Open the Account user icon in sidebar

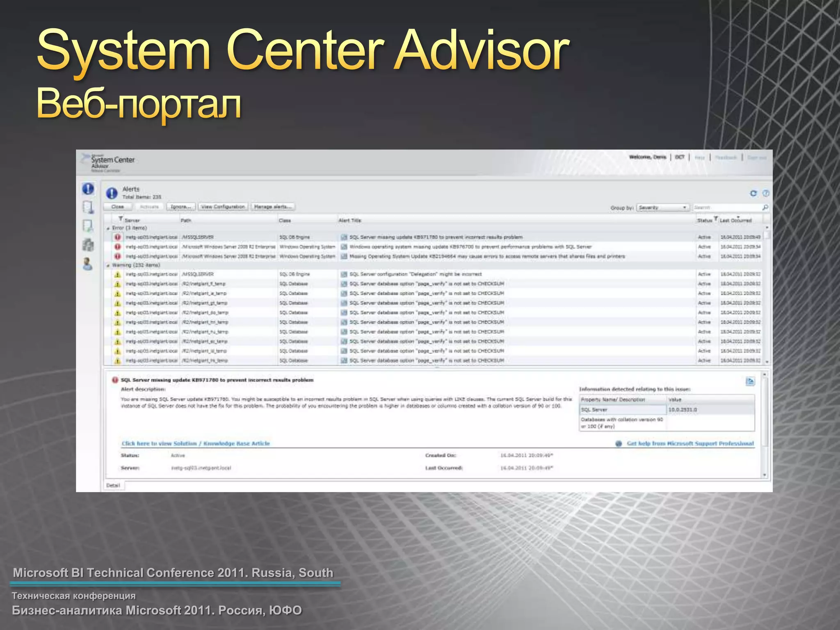pos(87,264)
